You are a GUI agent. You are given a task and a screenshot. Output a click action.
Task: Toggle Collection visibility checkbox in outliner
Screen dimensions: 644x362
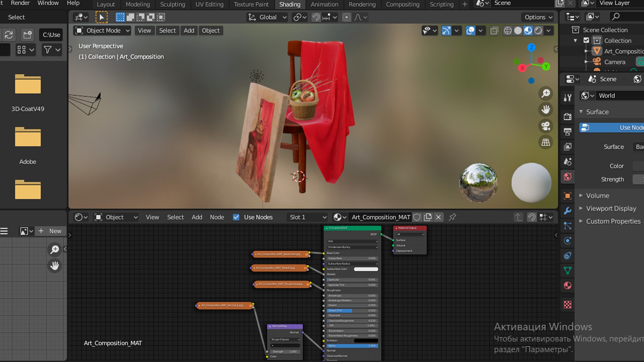pyautogui.click(x=586, y=40)
